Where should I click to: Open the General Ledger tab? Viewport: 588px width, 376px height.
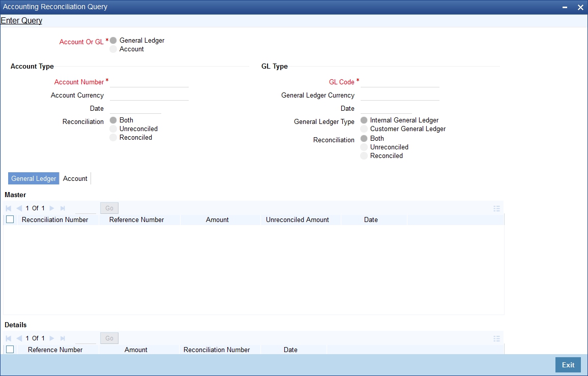tap(33, 178)
